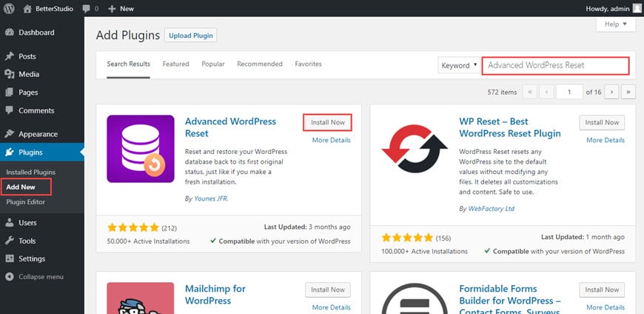
Task: Click the Pages icon in sidebar
Action: click(x=10, y=93)
